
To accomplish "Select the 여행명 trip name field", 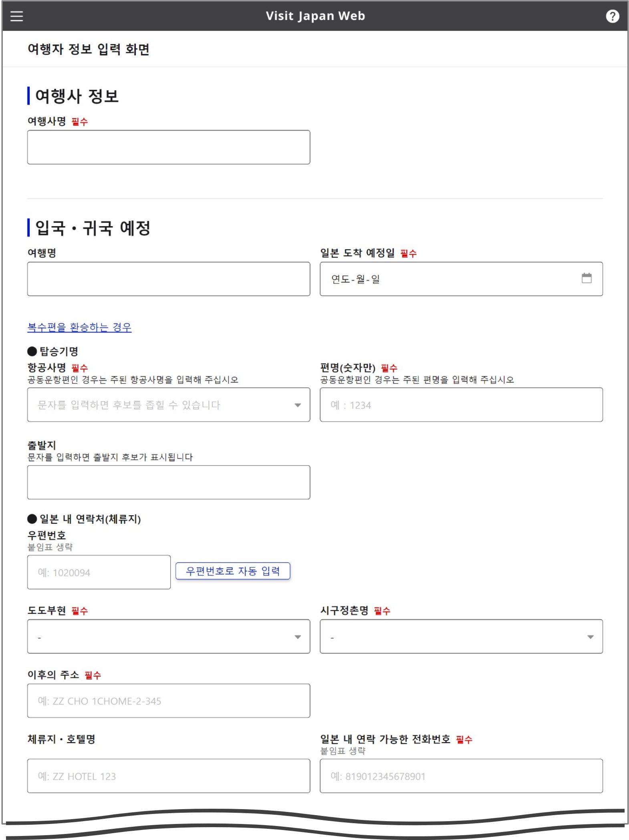I will (168, 279).
